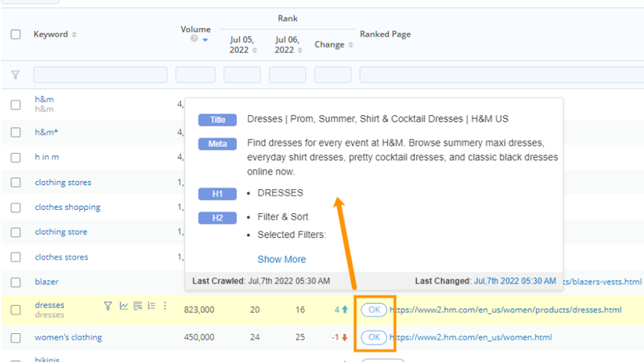Open the bikinis keyword link

(x=47, y=359)
